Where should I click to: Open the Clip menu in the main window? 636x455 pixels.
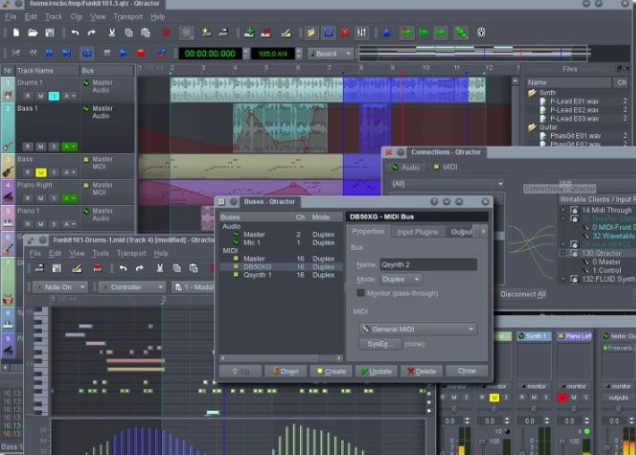(76, 17)
